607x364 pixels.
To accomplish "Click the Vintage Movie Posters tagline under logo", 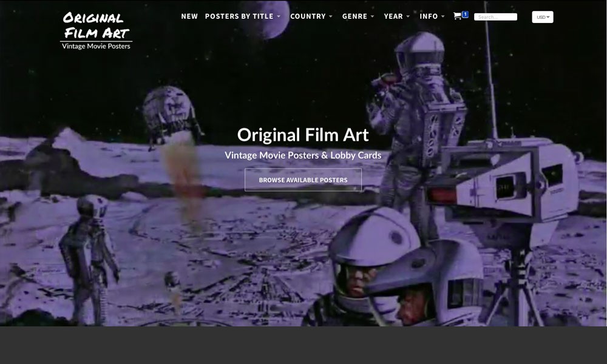I will [96, 46].
